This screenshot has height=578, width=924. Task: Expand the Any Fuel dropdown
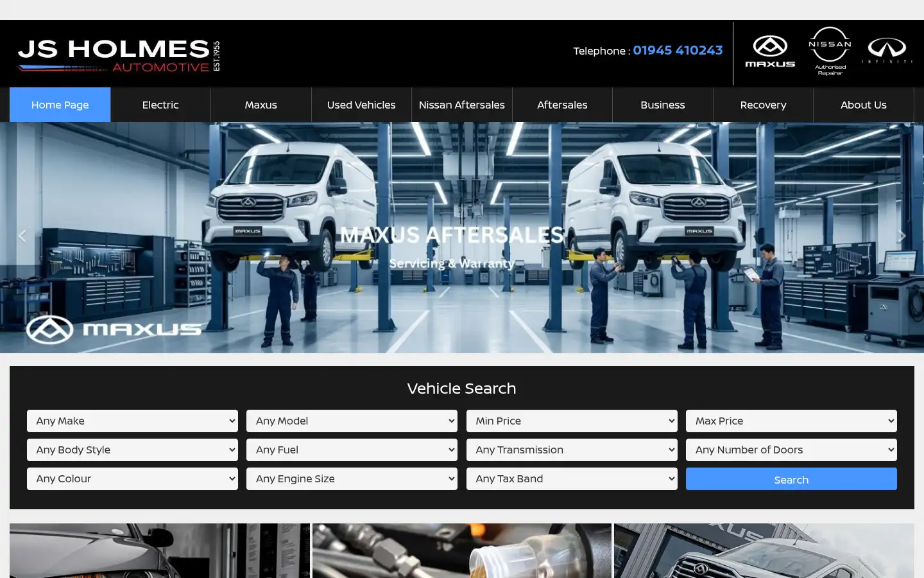point(352,450)
